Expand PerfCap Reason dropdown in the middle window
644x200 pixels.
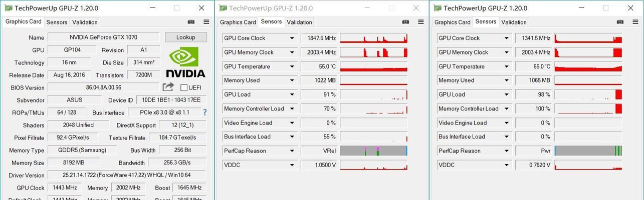(x=292, y=151)
